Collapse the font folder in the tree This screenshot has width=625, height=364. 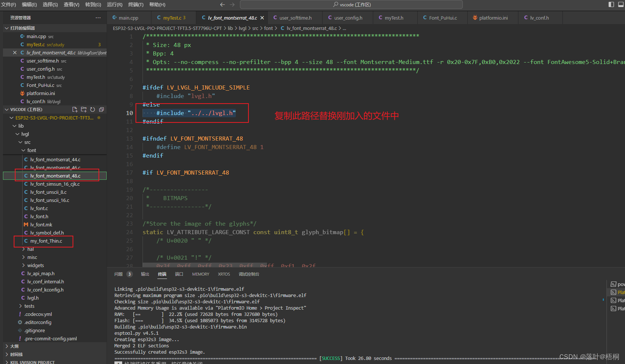55,150
